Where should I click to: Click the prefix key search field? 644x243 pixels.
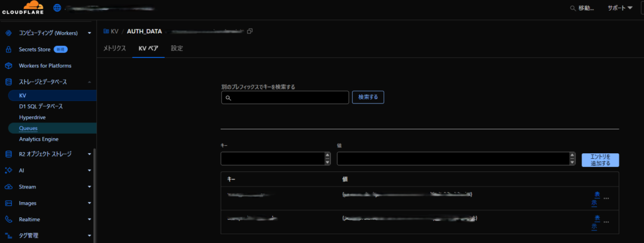[x=285, y=97]
